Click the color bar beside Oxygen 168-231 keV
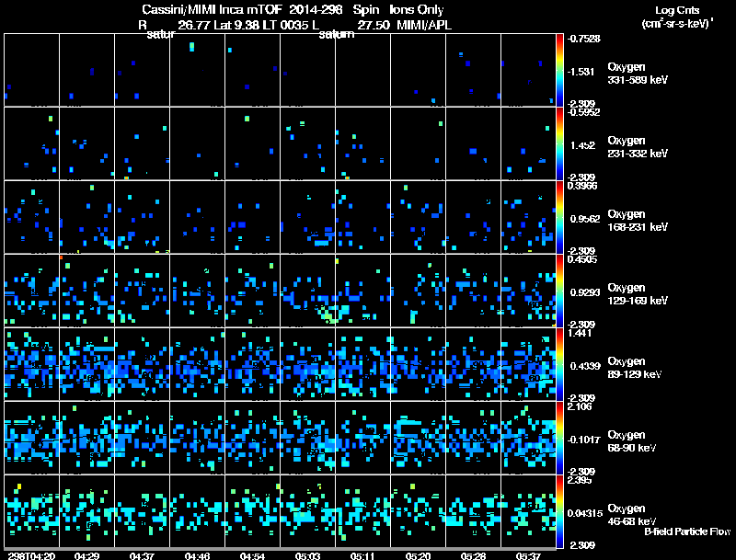This screenshot has height=560, width=736. 559,217
